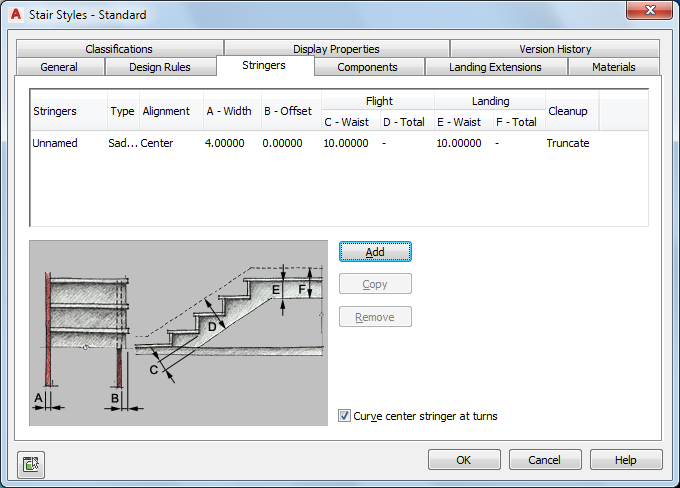Click the Stringers column header
This screenshot has height=488, width=680.
click(x=69, y=111)
